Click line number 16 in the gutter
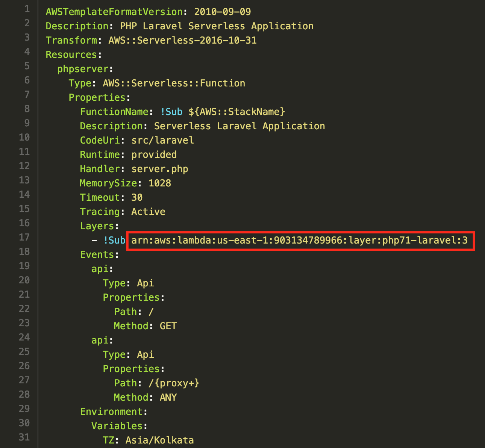The width and height of the screenshot is (485, 448). point(24,223)
